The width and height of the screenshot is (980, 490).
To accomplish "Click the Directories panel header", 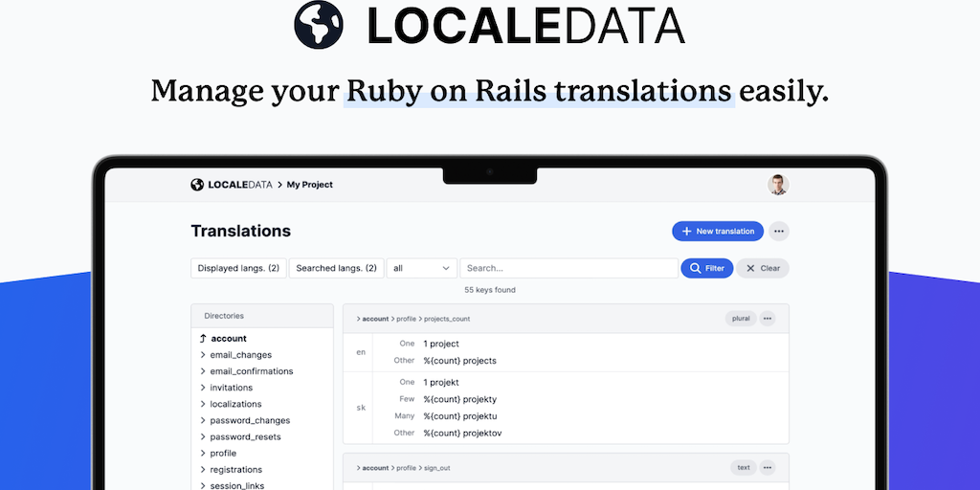I will (262, 316).
